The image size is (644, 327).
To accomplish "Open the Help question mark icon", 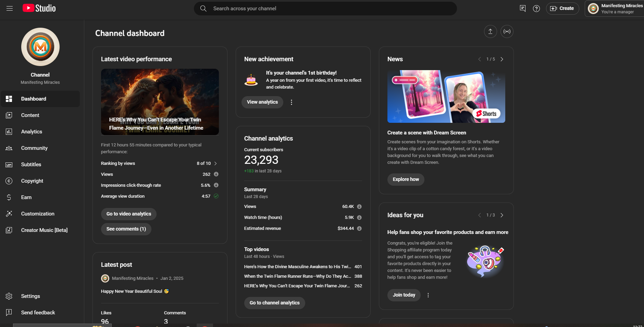I will pos(536,9).
